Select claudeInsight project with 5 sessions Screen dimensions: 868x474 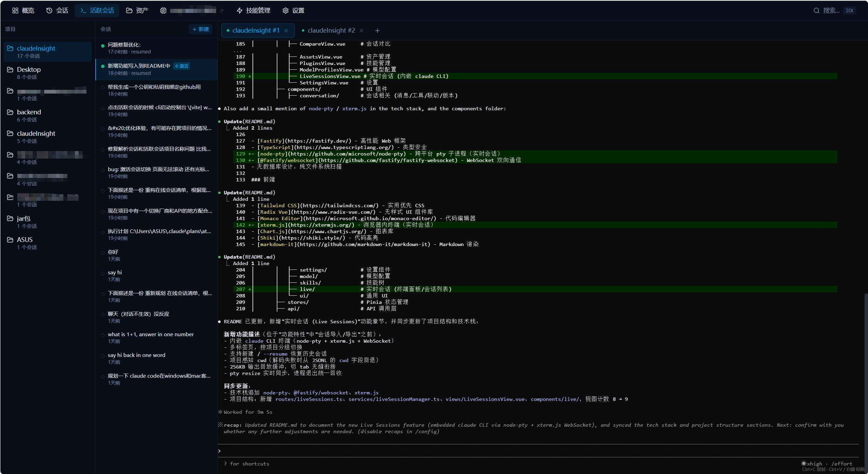click(x=47, y=137)
